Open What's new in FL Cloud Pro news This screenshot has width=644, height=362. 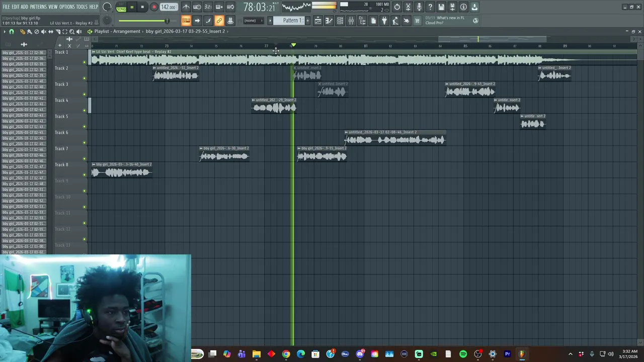tap(451, 20)
